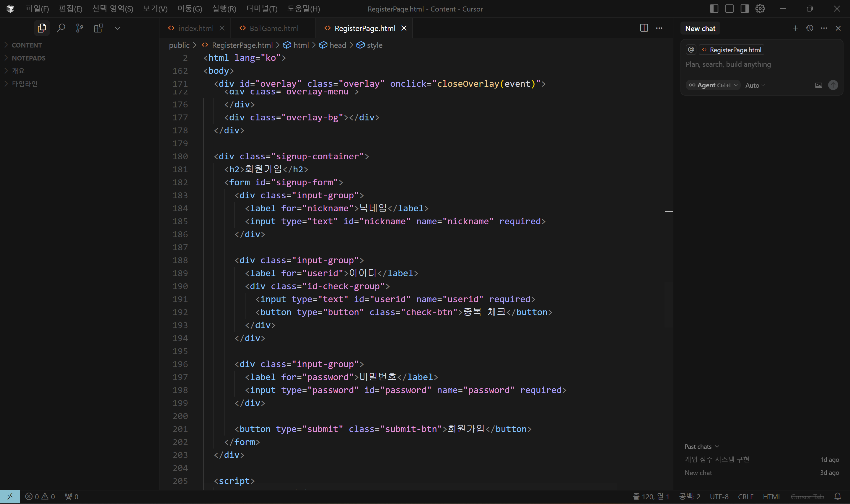This screenshot has height=504, width=850.
Task: Toggle the bottom panel layout button
Action: click(729, 9)
